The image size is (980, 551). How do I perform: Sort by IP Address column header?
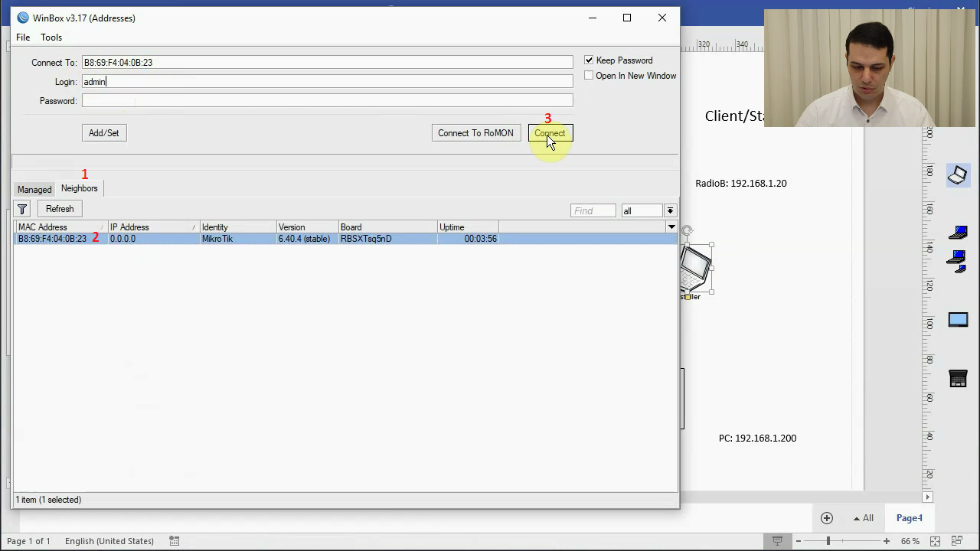point(153,227)
